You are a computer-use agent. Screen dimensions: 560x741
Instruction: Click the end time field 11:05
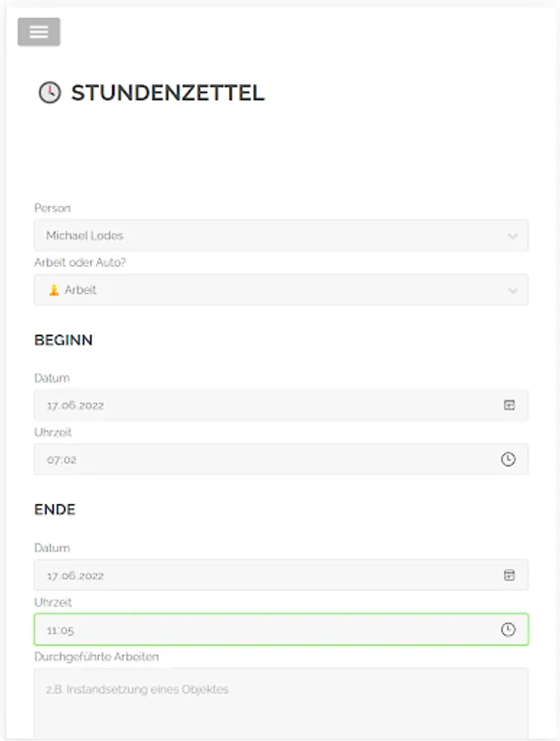tap(247, 630)
